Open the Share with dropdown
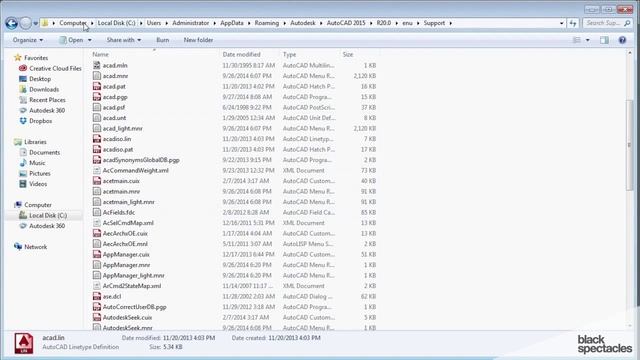Screen dimensions: 640x360 pos(124,40)
